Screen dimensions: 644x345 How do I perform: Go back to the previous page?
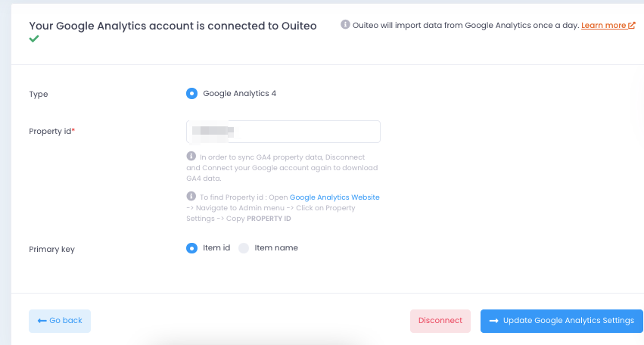[x=60, y=321]
